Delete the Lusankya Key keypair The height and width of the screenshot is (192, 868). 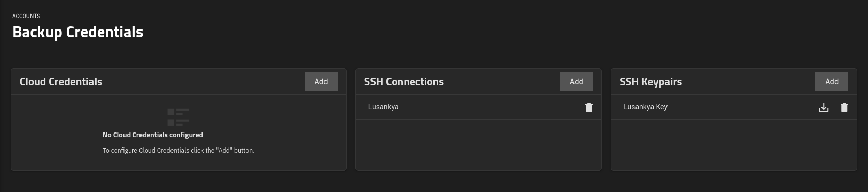844,108
